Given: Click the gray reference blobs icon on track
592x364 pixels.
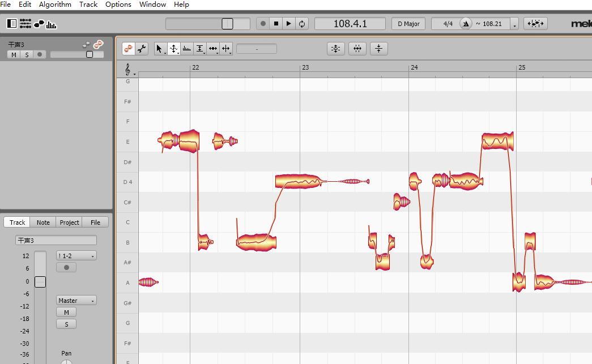Looking at the screenshot, I should click(86, 45).
